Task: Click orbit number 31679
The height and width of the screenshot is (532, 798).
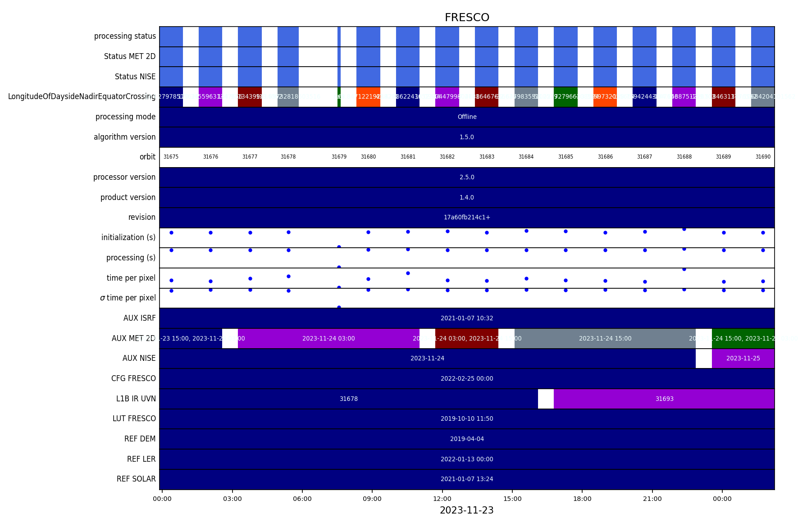Action: point(339,157)
